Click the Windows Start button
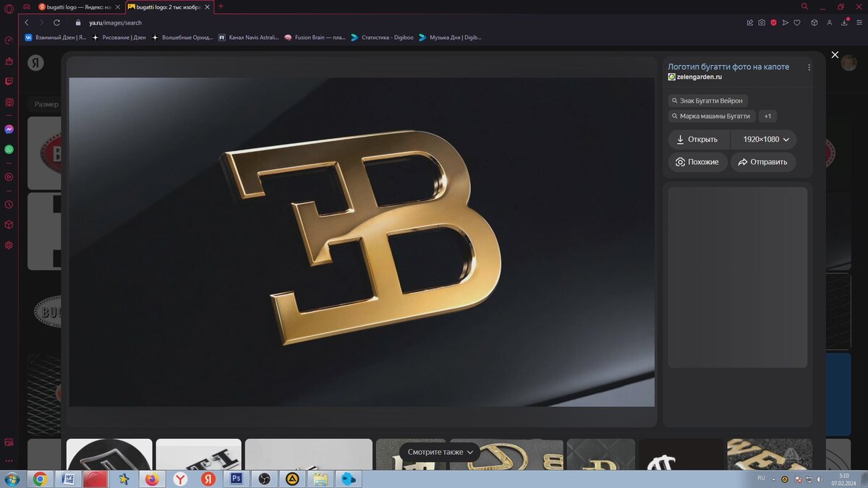The height and width of the screenshot is (488, 868). [13, 479]
